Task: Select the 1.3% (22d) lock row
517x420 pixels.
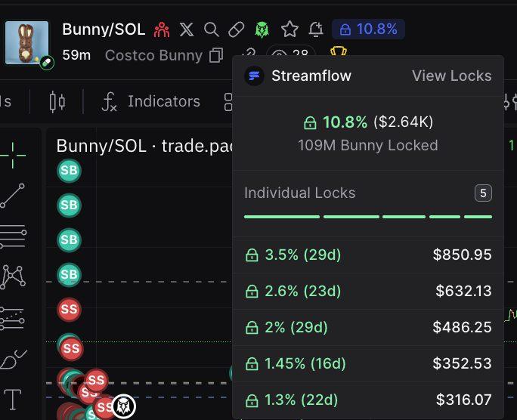Action: [x=368, y=400]
